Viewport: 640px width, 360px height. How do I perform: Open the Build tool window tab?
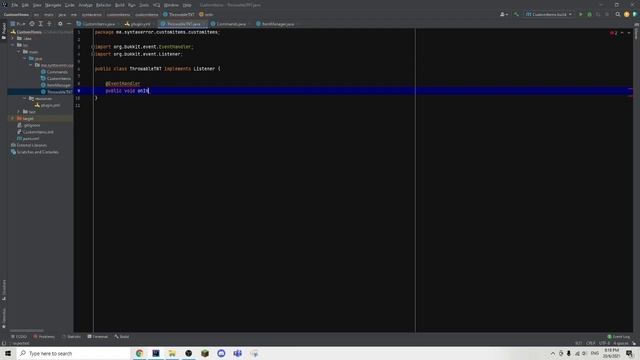pos(122,337)
